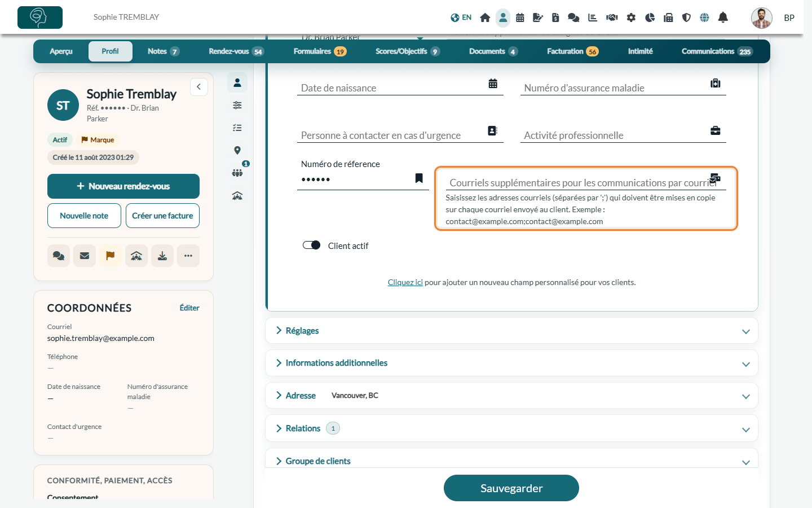Expand the Relations section

[511, 429]
